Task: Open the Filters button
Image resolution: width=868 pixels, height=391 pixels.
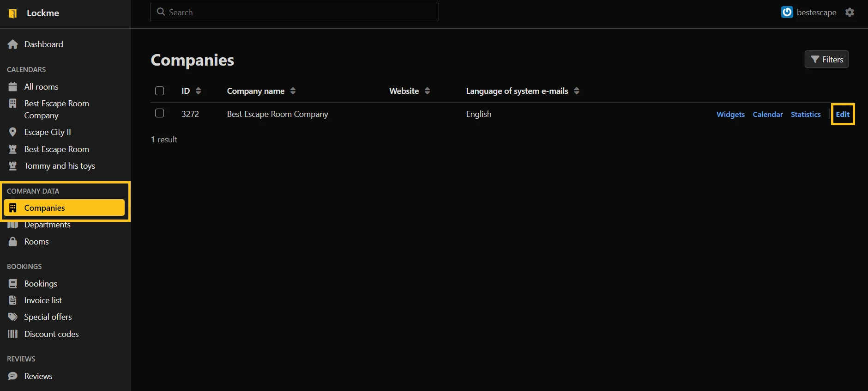Action: (x=826, y=60)
